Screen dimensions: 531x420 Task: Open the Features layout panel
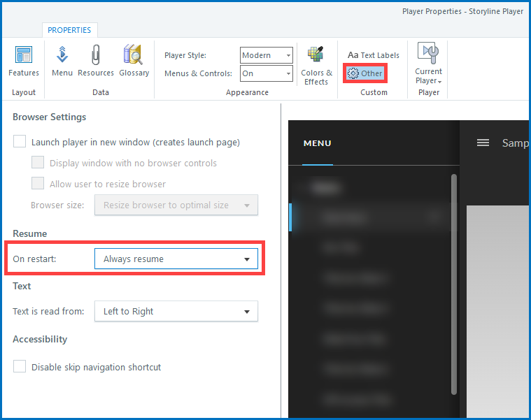coord(24,61)
